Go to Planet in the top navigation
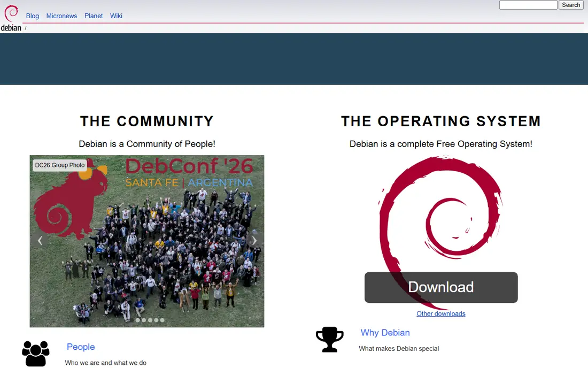This screenshot has height=368, width=588. point(94,16)
